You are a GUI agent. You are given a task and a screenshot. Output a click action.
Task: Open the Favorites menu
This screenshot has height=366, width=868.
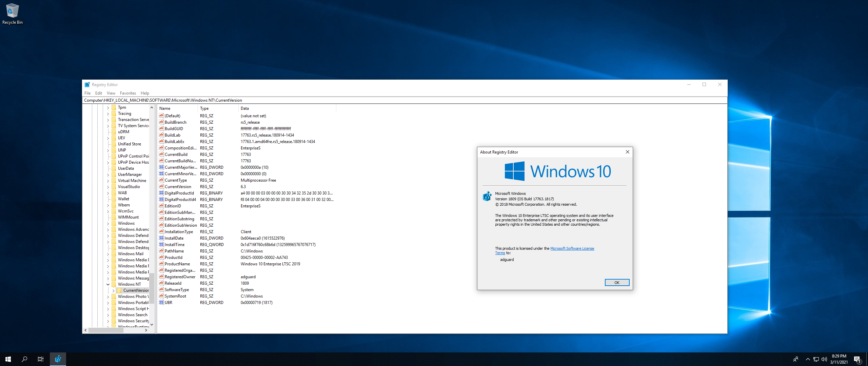(128, 93)
